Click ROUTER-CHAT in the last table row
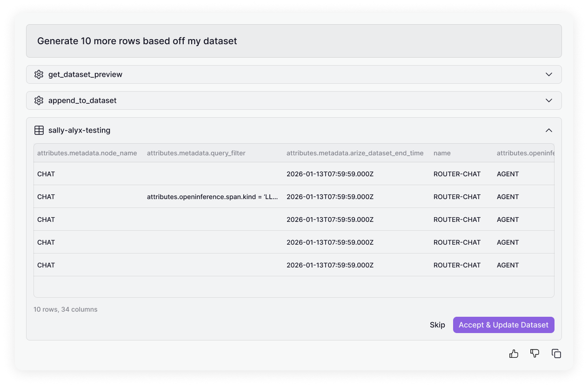588x387 pixels. [x=457, y=265]
